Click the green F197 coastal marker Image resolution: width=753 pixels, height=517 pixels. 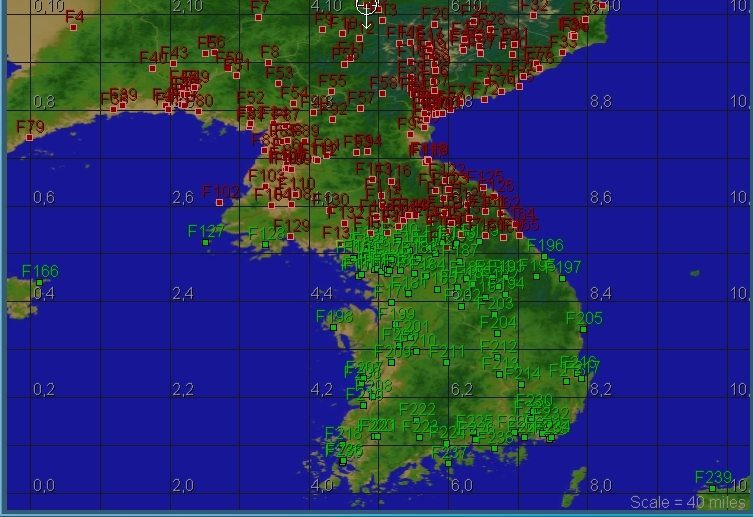pos(562,278)
